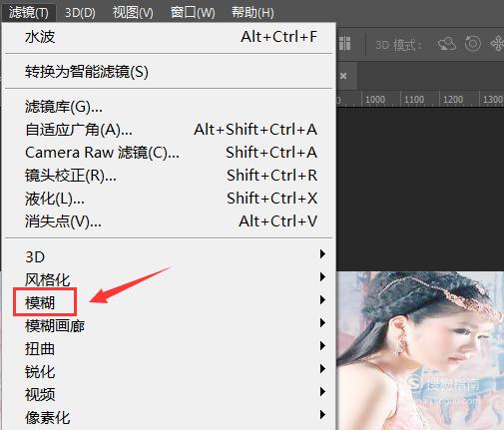The height and width of the screenshot is (430, 504).
Task: Open 消失点(V)... filter
Action: click(x=169, y=221)
